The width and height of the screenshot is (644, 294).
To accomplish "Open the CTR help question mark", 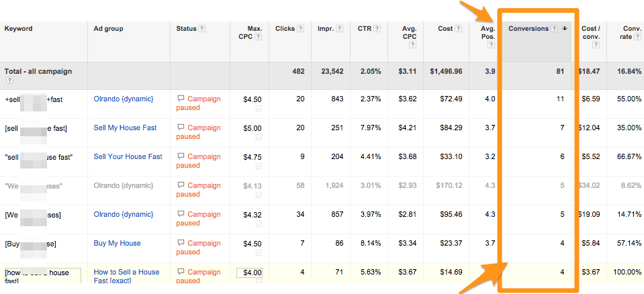I will pos(378,29).
